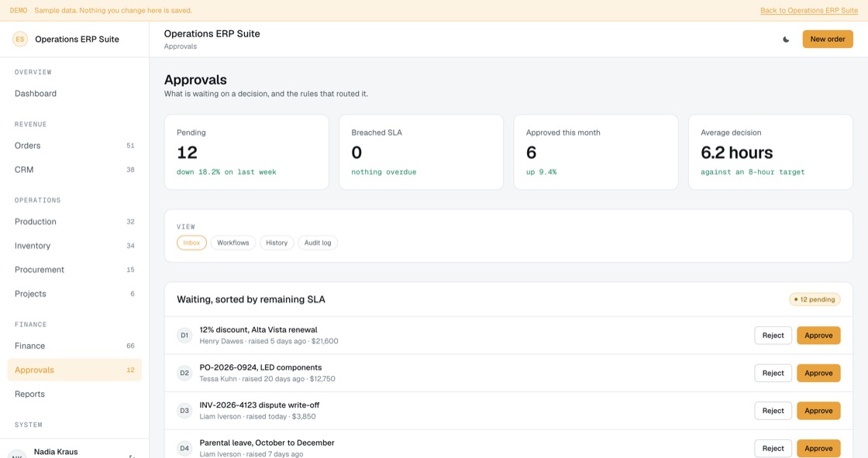Switch to History view

pos(277,243)
